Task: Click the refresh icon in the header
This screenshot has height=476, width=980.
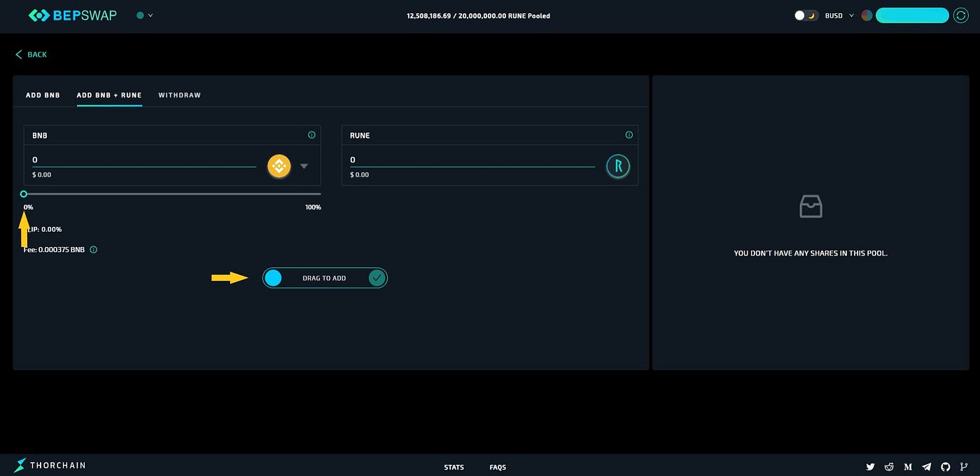Action: 961,15
